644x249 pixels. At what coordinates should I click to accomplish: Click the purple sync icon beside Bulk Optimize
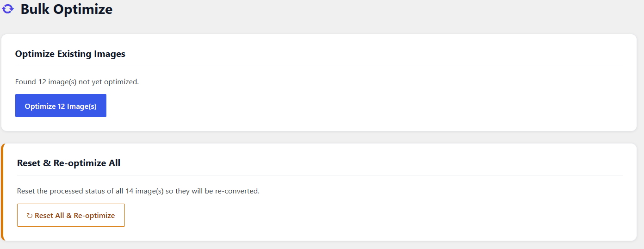[x=8, y=9]
